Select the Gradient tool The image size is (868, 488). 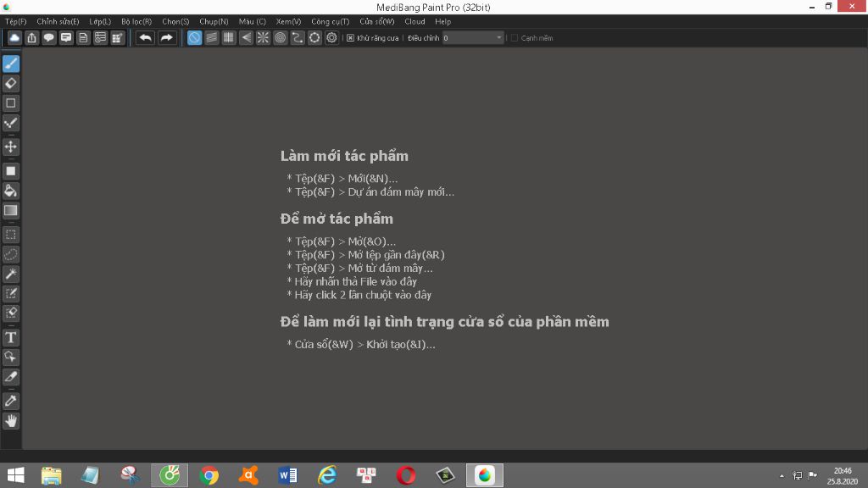click(10, 210)
